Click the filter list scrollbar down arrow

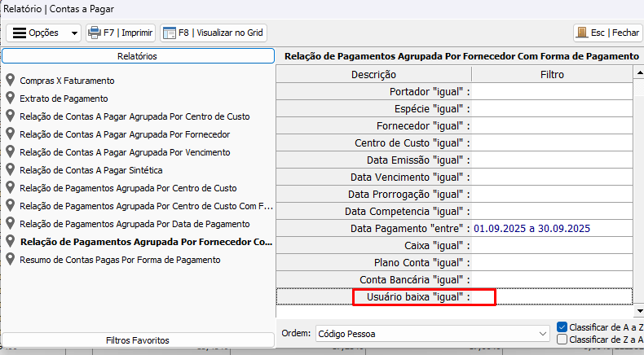(x=638, y=310)
